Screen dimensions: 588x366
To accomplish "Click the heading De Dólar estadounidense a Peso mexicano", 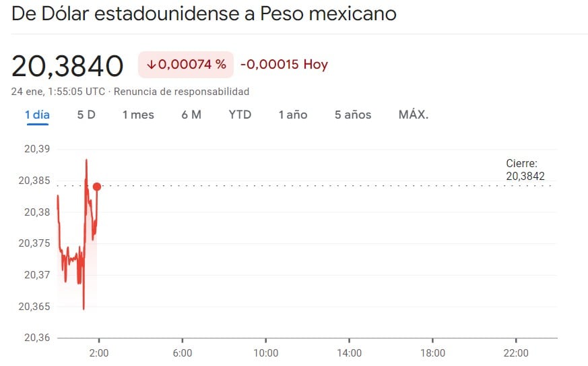I will tap(204, 13).
